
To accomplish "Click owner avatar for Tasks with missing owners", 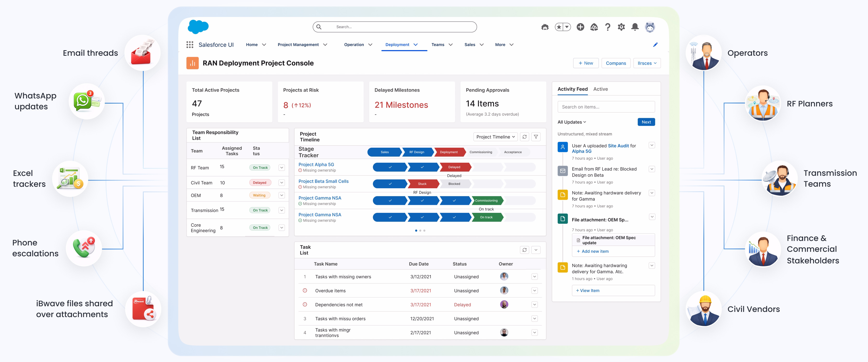I will [504, 276].
